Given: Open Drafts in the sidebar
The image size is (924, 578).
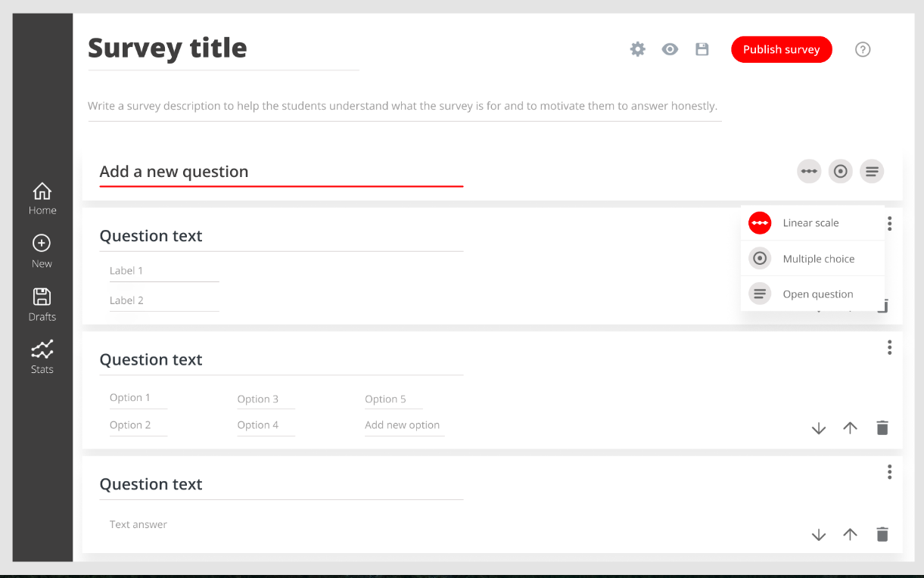Looking at the screenshot, I should [x=42, y=305].
